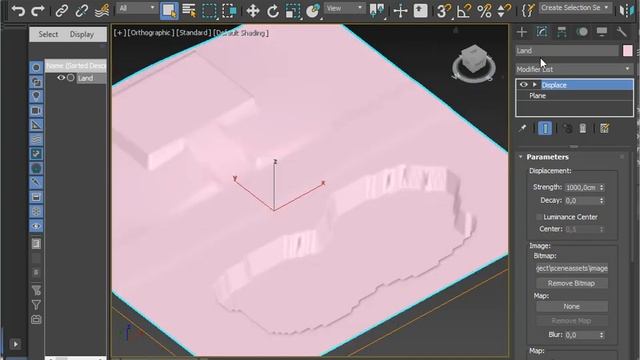Screen dimensions: 640x360
Task: Toggle visibility eye of Land object
Action: click(x=61, y=78)
